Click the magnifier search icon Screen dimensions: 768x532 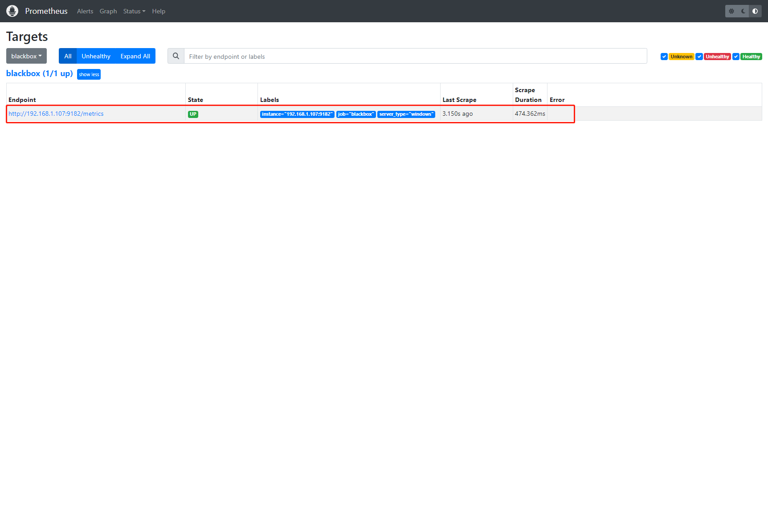[x=176, y=56]
